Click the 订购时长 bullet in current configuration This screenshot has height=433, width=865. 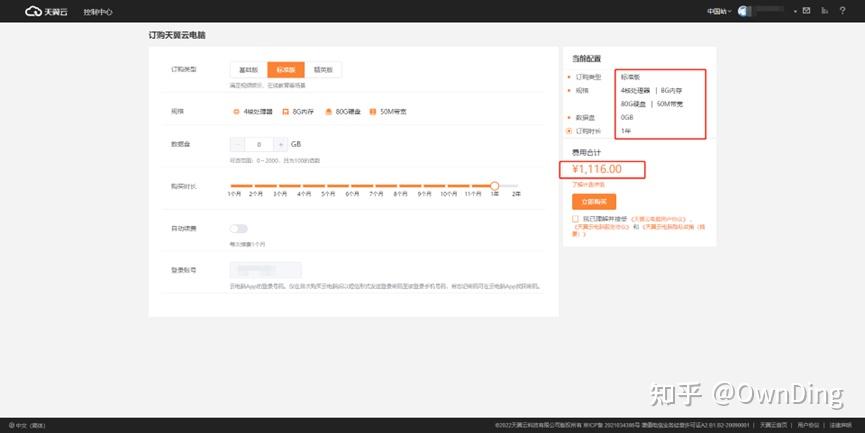[569, 131]
